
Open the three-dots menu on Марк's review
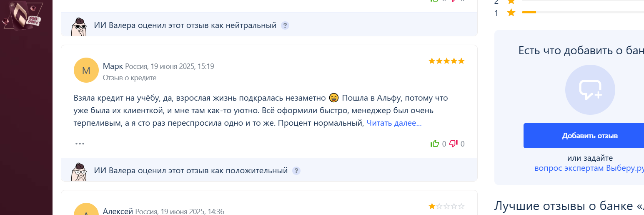(x=80, y=144)
